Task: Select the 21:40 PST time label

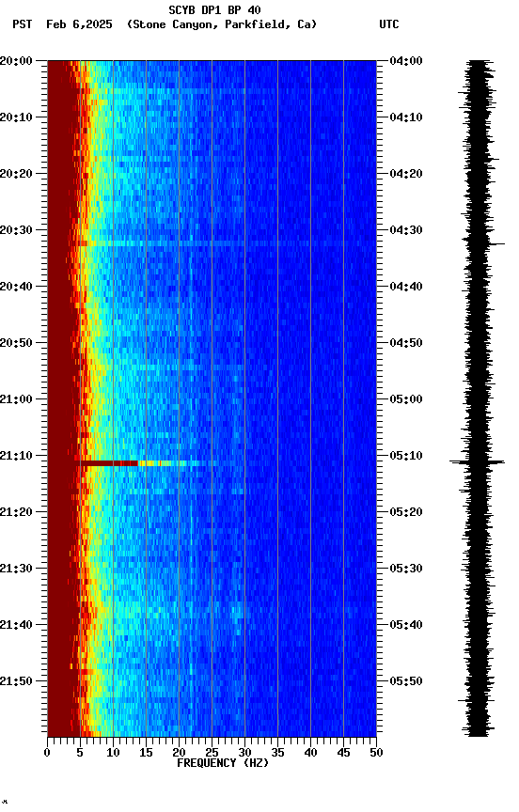Action: [16, 625]
